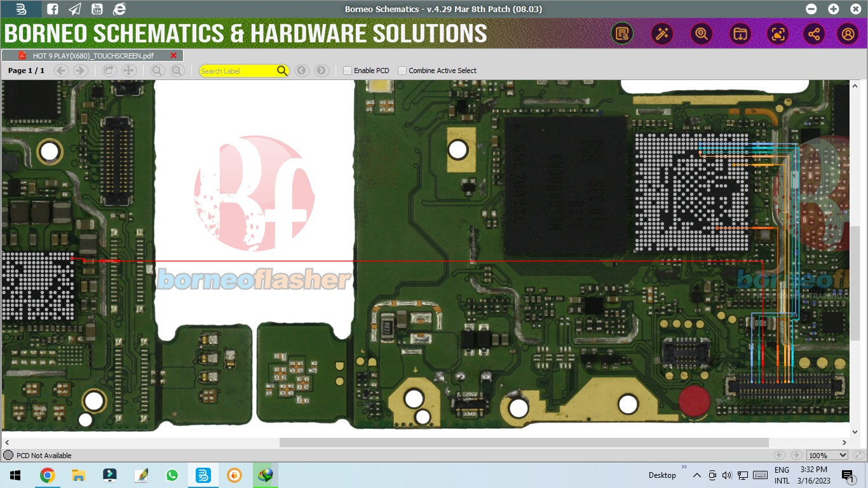Focus the Search Label input field

coord(238,71)
